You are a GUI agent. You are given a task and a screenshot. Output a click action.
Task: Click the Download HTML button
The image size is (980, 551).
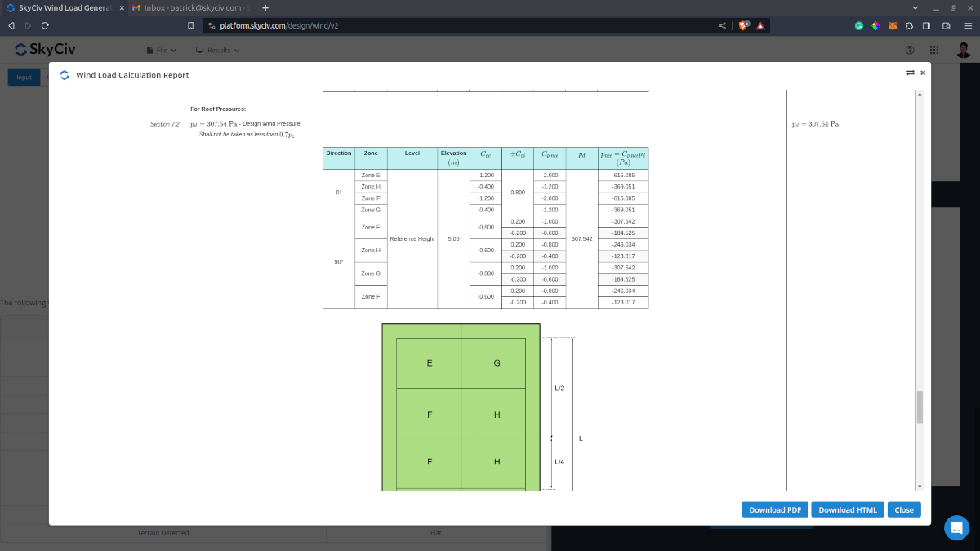point(847,509)
